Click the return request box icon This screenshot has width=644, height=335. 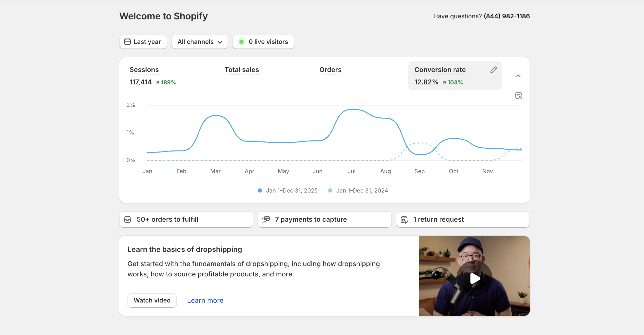click(404, 220)
